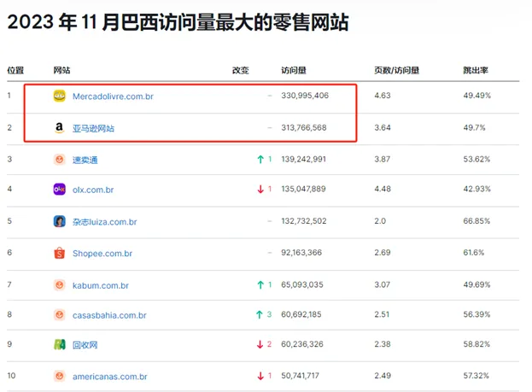Select visits value 92,163,366
The image size is (532, 392).
click(301, 253)
